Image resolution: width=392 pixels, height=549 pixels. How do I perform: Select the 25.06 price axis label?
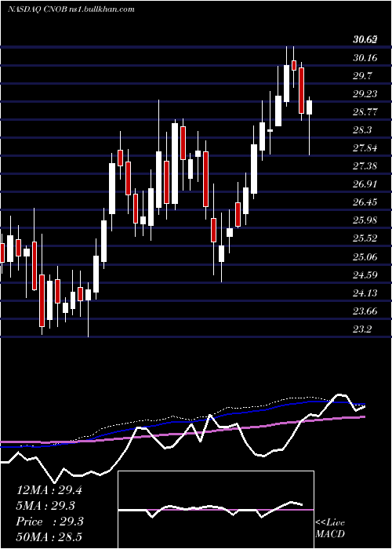(x=365, y=257)
